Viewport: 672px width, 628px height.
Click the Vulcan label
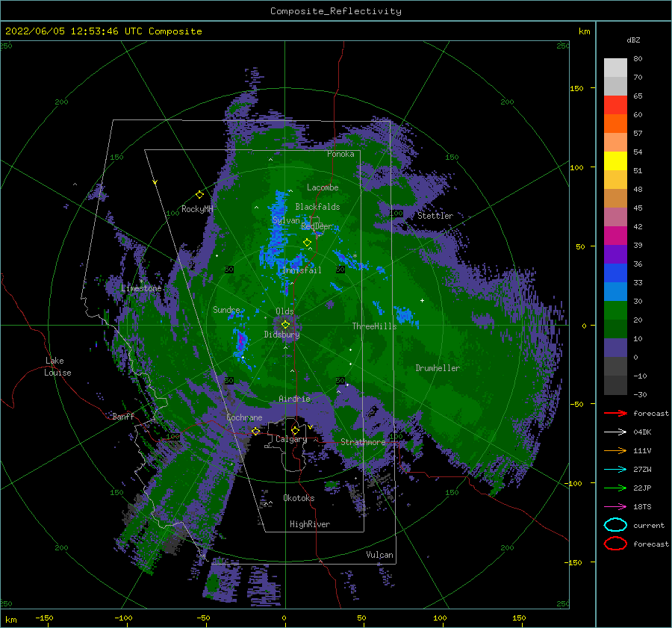tap(379, 555)
